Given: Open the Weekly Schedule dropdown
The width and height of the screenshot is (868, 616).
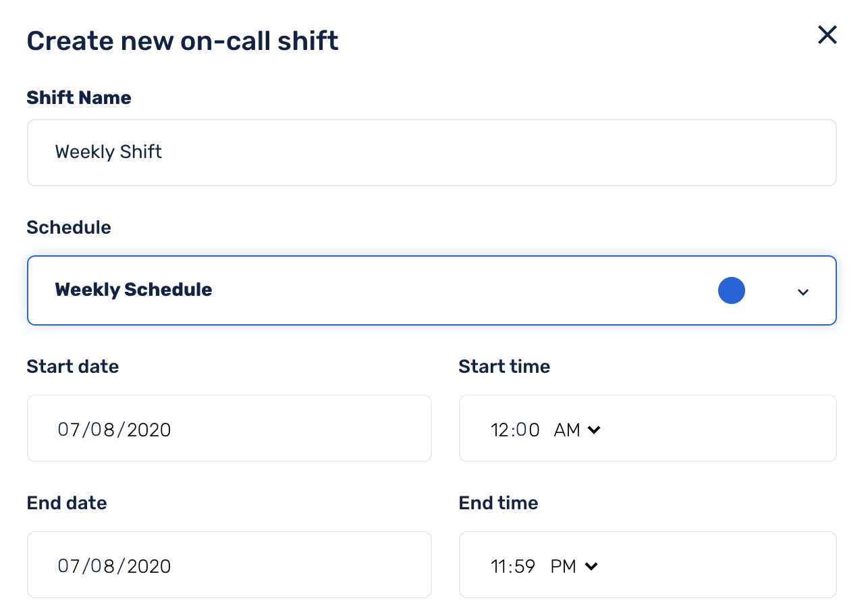Looking at the screenshot, I should [x=432, y=290].
